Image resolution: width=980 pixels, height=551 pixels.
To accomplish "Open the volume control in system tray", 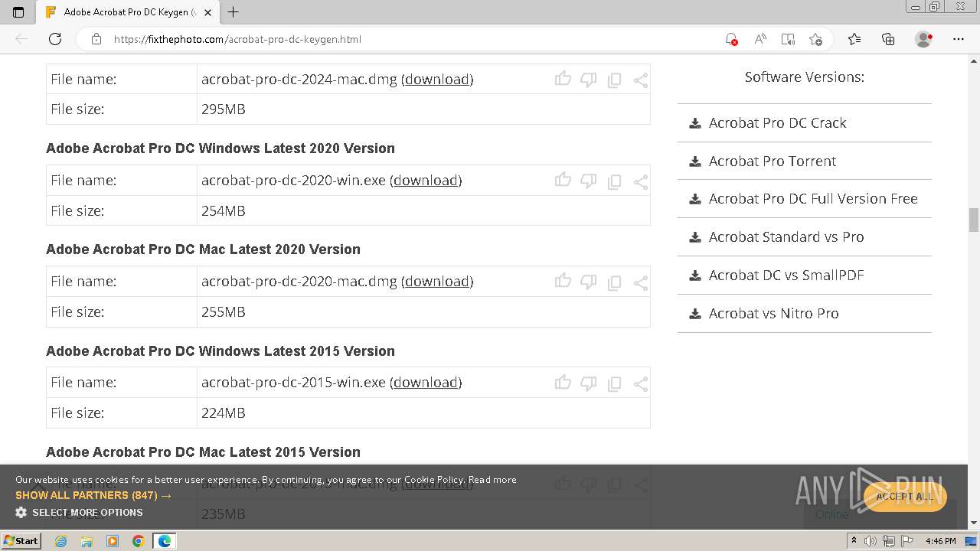I will [x=871, y=541].
